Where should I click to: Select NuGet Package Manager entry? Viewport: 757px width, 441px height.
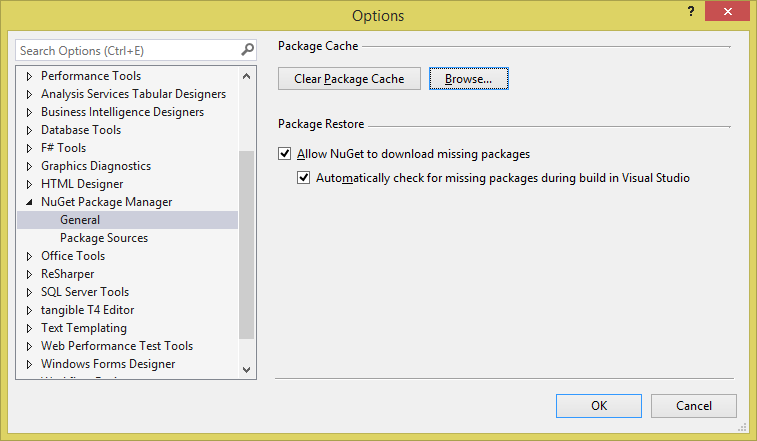(106, 202)
